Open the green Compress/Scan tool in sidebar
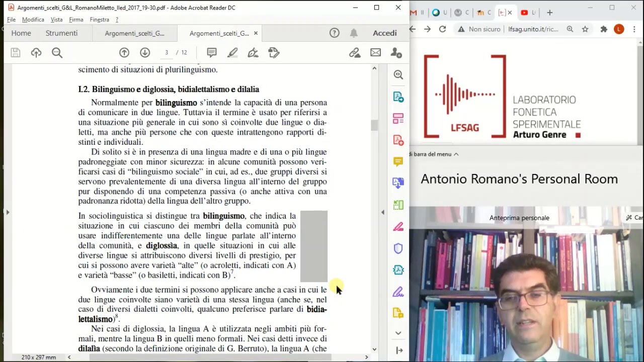The height and width of the screenshot is (362, 644). click(398, 205)
